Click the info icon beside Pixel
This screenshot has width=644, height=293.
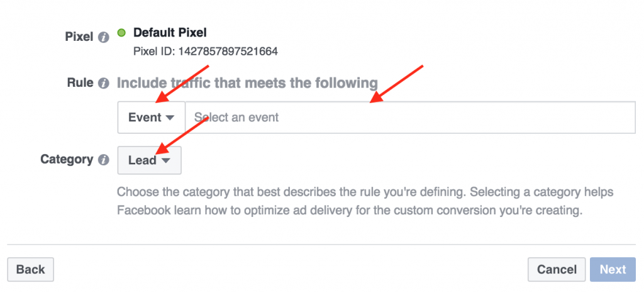[104, 38]
